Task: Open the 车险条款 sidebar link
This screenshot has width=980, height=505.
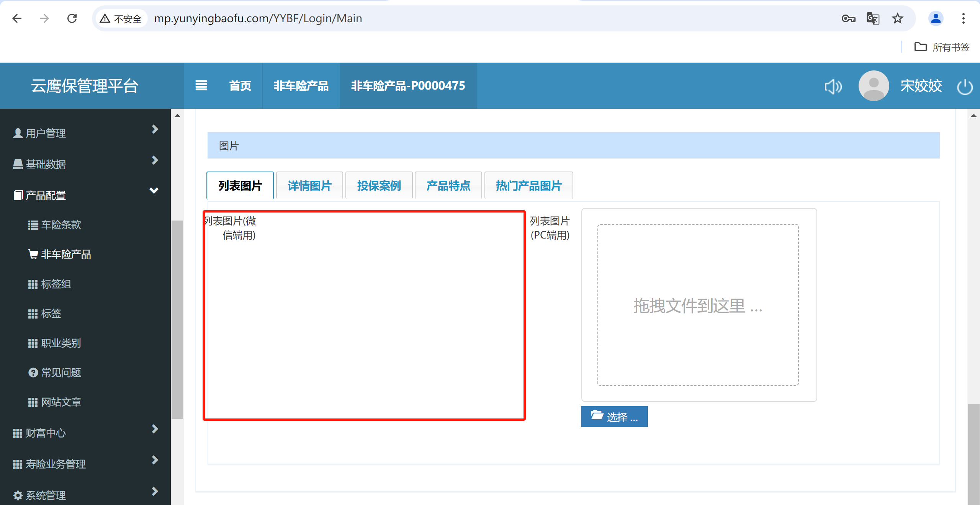Action: tap(61, 225)
